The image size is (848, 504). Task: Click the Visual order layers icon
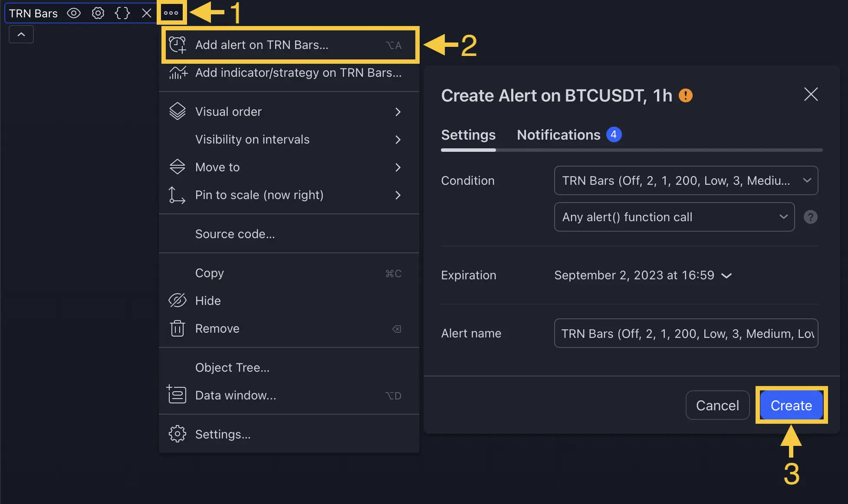[177, 111]
